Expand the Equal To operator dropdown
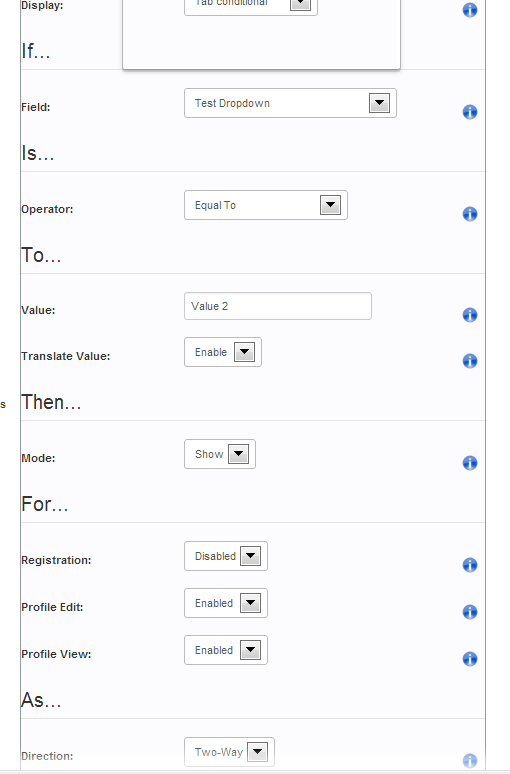The width and height of the screenshot is (510, 774). (266, 205)
